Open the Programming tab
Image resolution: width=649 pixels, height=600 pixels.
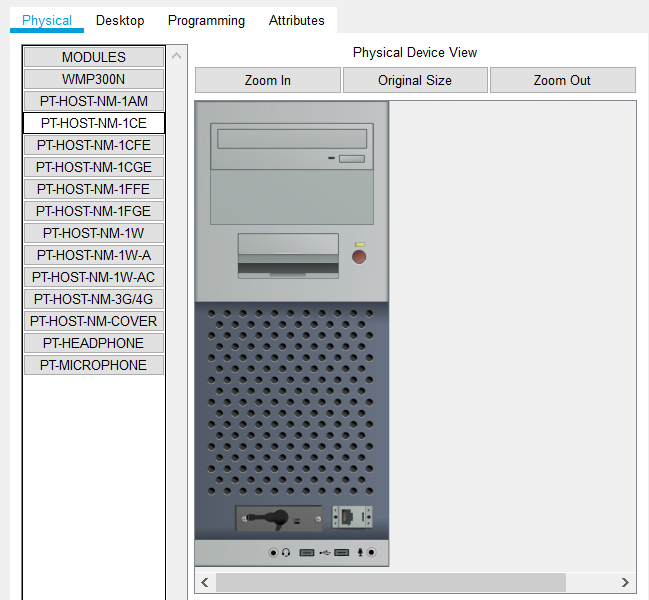point(206,20)
